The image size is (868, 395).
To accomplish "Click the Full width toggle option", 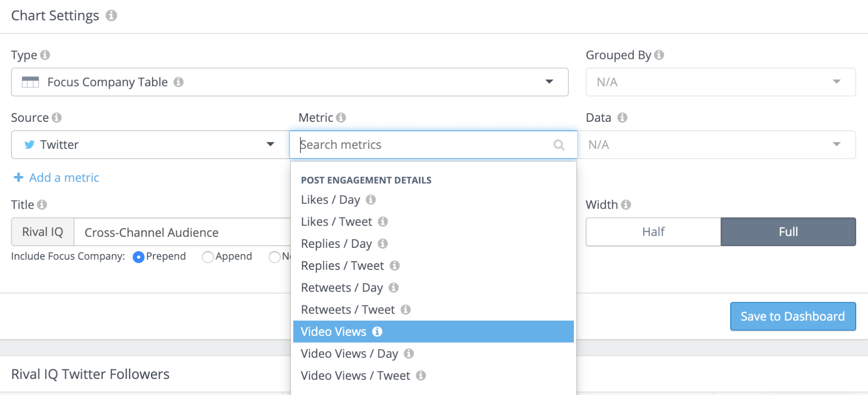I will coord(787,232).
